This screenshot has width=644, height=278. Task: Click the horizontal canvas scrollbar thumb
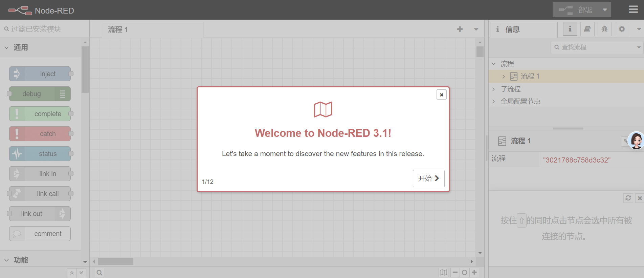tap(116, 261)
